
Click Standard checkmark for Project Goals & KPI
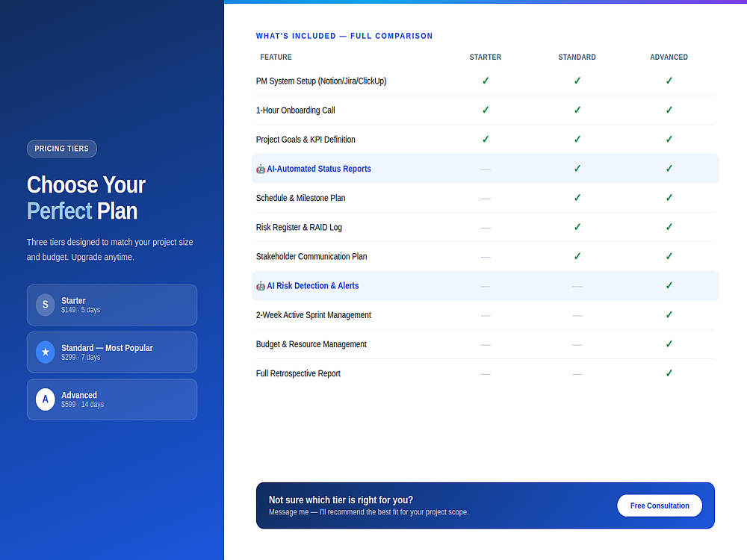point(577,140)
